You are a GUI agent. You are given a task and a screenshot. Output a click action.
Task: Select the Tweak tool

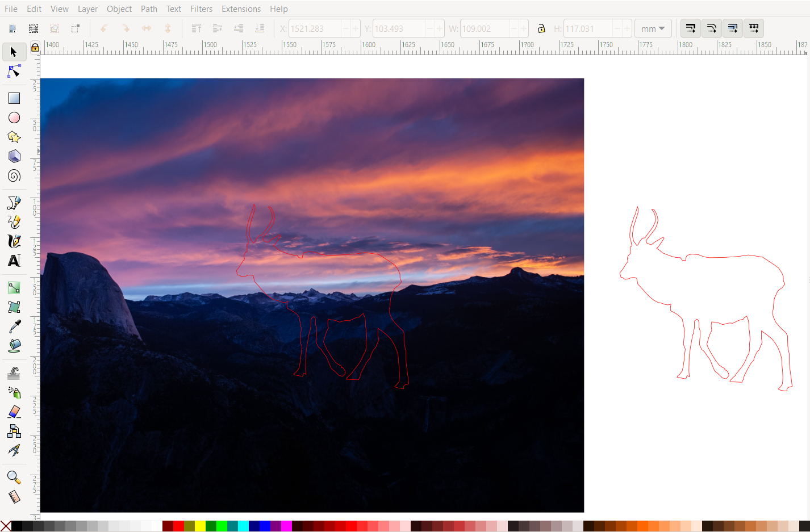(14, 373)
